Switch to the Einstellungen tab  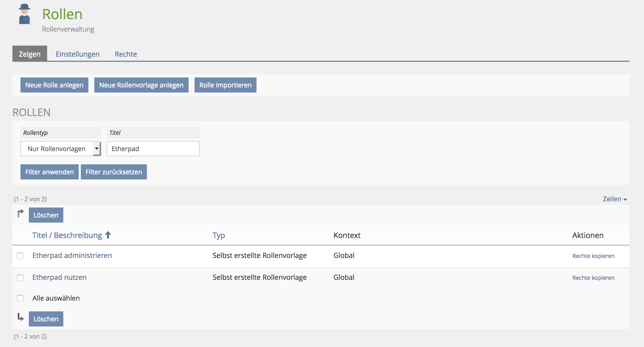coord(78,54)
